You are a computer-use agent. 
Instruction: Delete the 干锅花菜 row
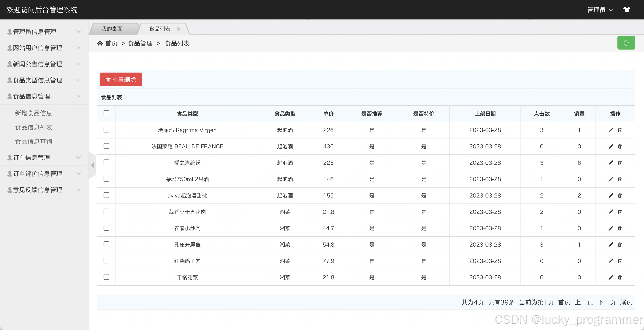pos(619,277)
